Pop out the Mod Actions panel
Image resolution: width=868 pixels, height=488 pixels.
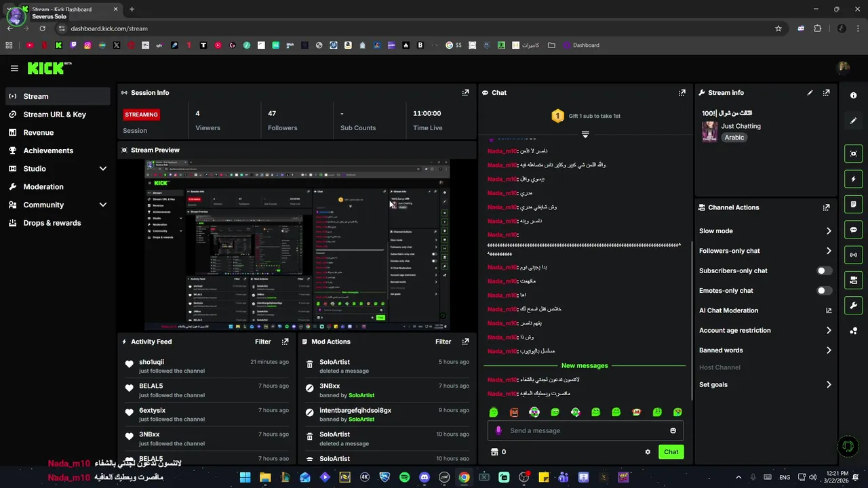click(465, 342)
